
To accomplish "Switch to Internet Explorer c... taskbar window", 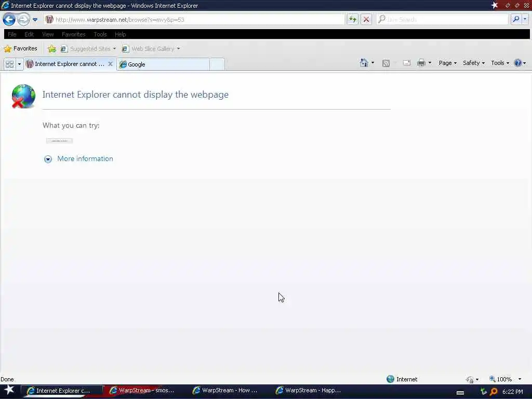I will [x=62, y=391].
